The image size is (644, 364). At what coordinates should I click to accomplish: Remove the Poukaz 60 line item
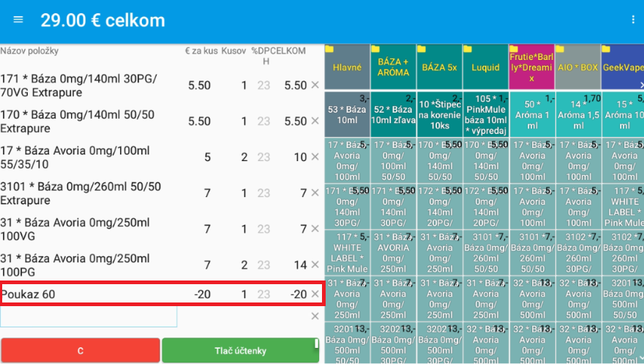pos(315,294)
